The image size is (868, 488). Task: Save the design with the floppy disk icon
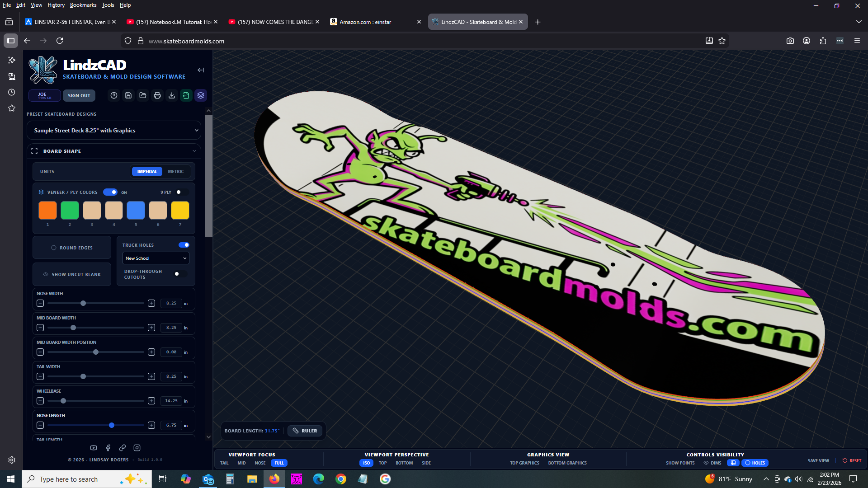[128, 95]
